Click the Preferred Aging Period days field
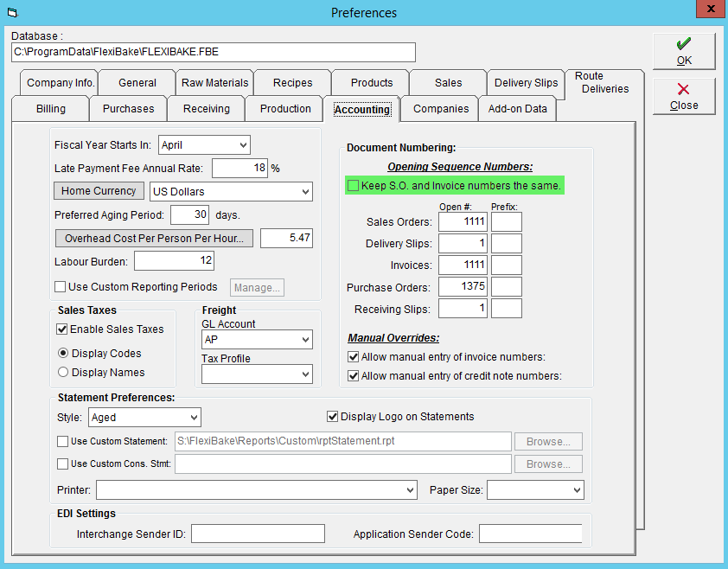The width and height of the screenshot is (728, 569). pyautogui.click(x=189, y=214)
